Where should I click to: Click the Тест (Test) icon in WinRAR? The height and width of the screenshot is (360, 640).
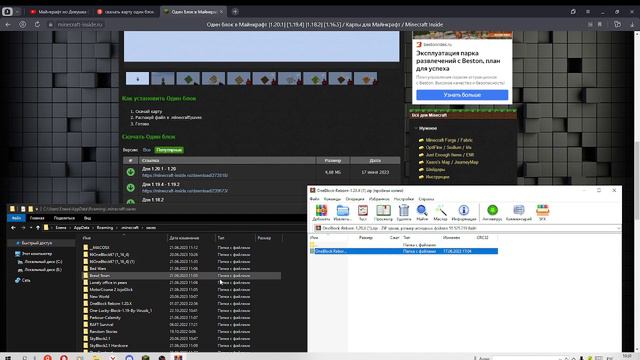coord(362,213)
